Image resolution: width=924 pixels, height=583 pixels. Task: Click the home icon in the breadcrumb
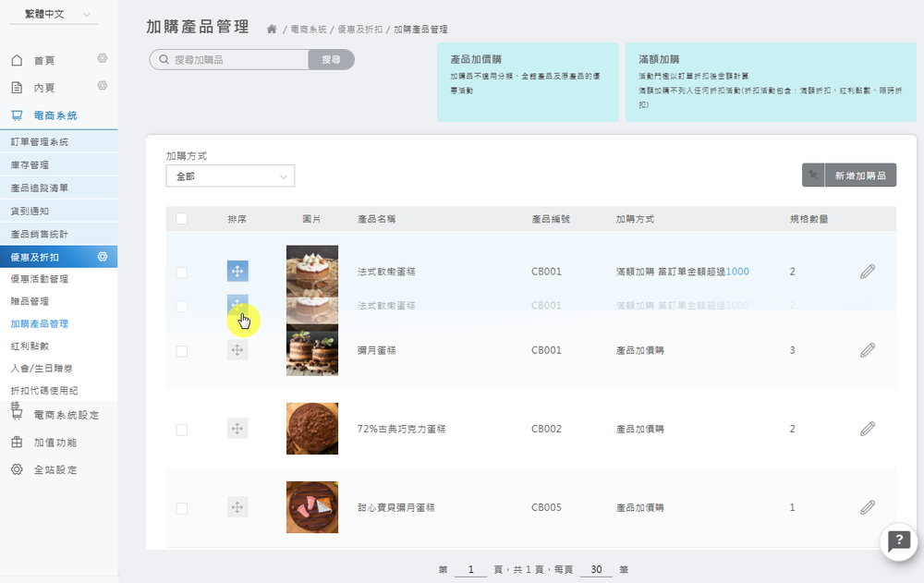pos(272,30)
